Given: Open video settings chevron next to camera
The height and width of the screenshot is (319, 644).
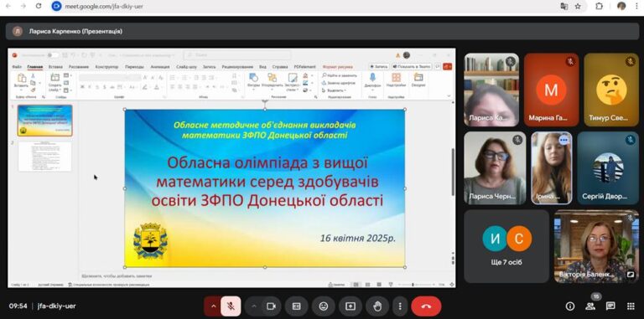Looking at the screenshot, I should (x=253, y=306).
